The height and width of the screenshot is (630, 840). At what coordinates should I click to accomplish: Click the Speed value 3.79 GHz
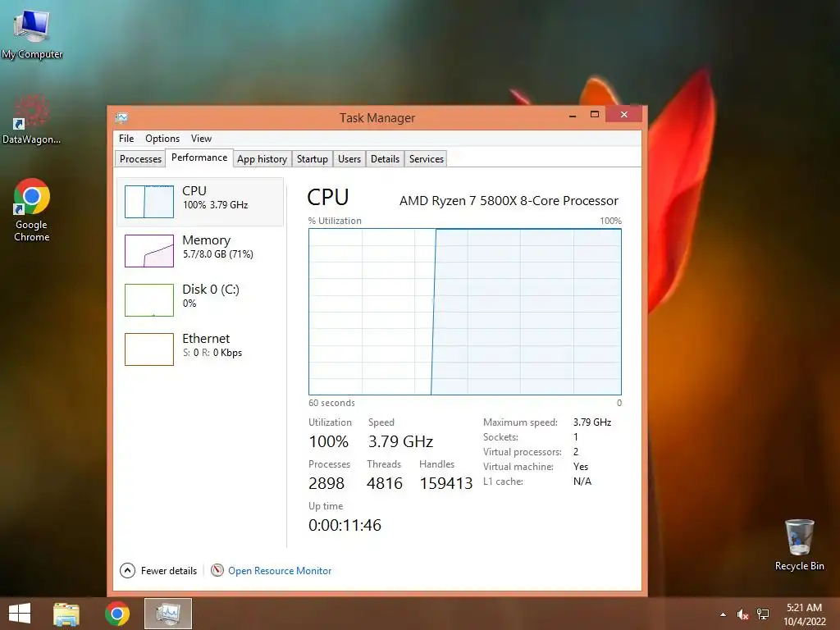pyautogui.click(x=400, y=441)
